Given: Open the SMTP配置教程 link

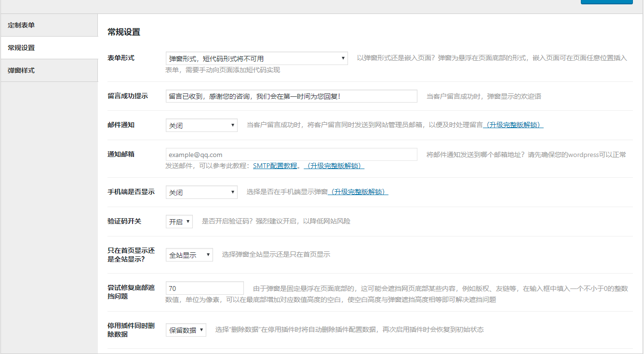Looking at the screenshot, I should point(275,166).
